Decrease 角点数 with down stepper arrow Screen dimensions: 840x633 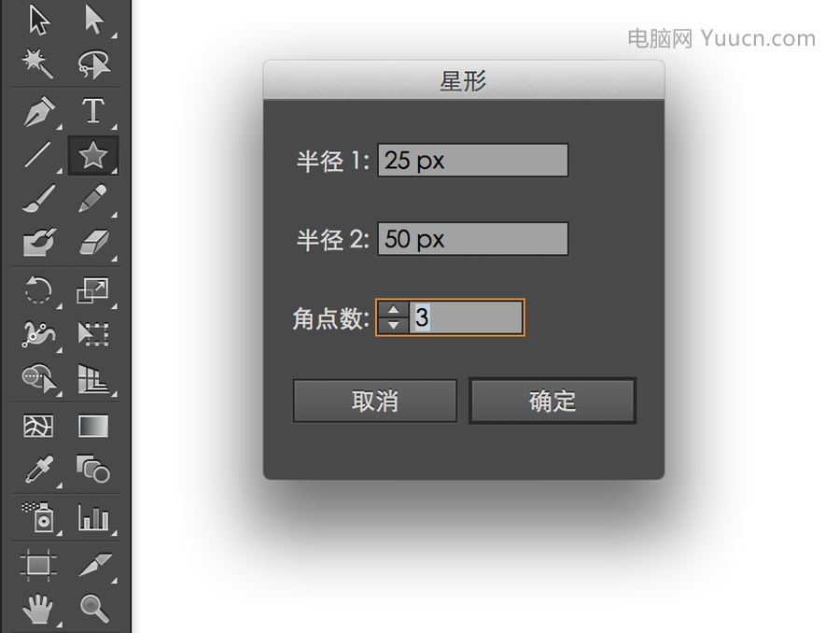(x=394, y=325)
